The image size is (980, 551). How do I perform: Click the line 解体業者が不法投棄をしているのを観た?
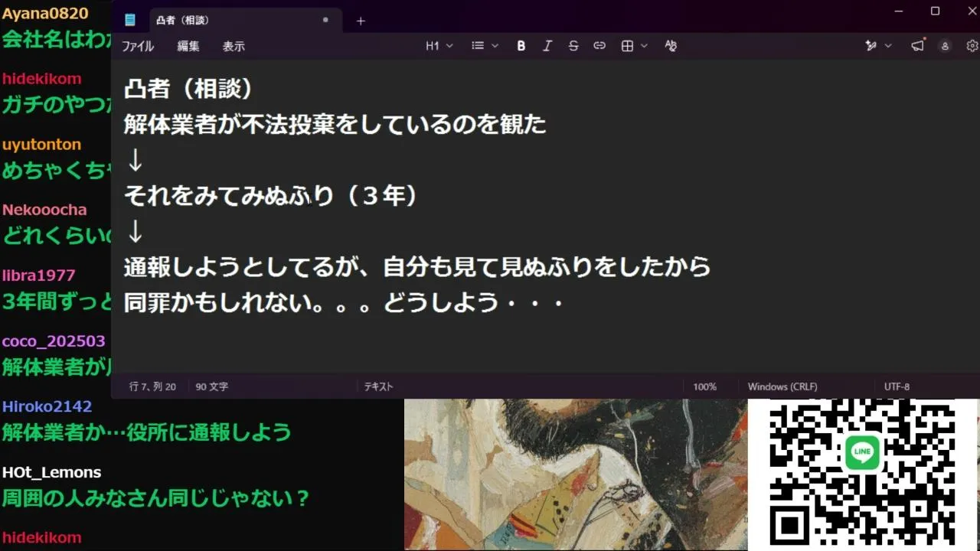tap(335, 124)
